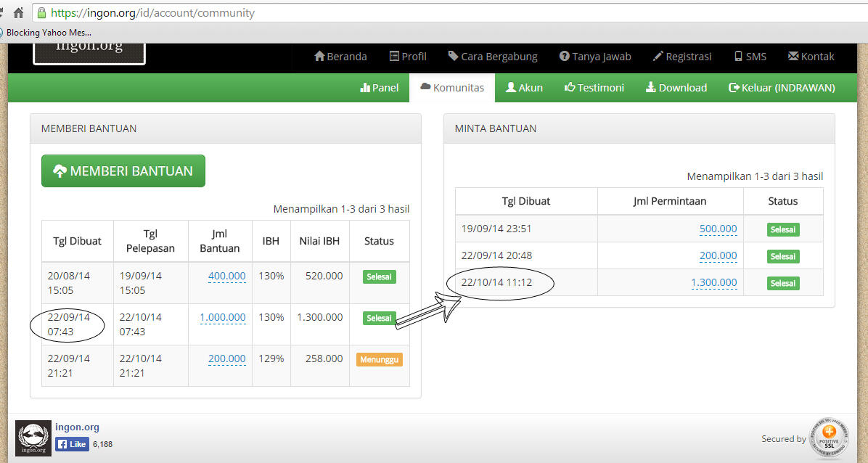The image size is (868, 463).
Task: Open the Akun tab
Action: coord(524,88)
